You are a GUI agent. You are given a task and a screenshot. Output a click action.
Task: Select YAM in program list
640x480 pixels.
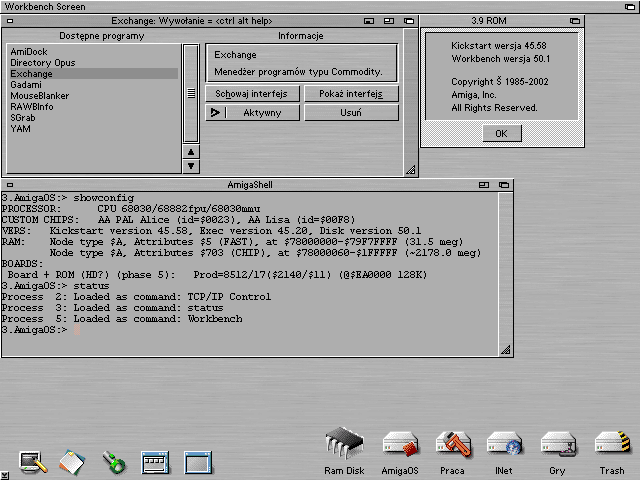coord(93,129)
